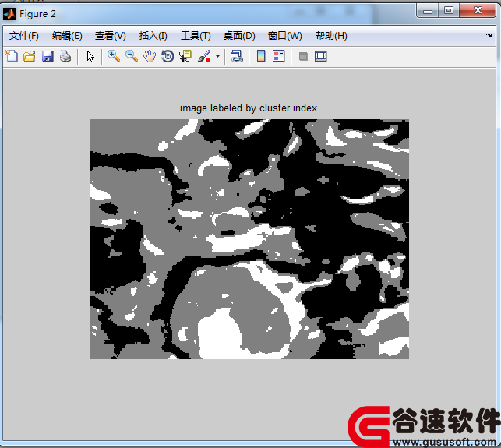Enable the Rotate 3D tool
This screenshot has width=501, height=448.
(x=168, y=57)
